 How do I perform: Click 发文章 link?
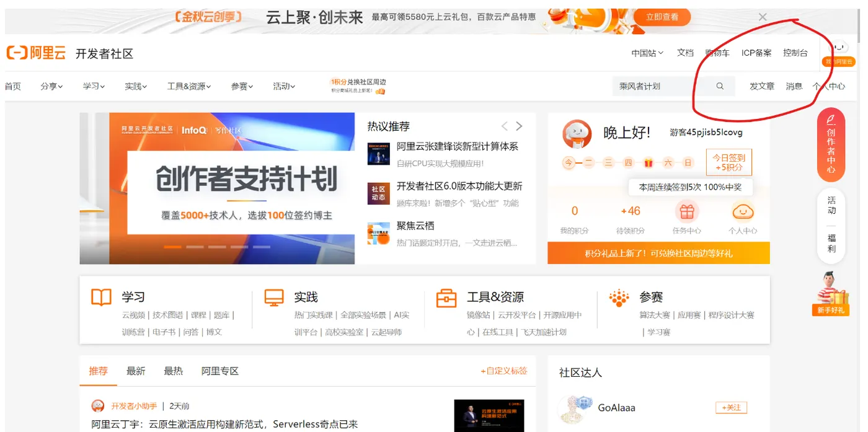[762, 86]
